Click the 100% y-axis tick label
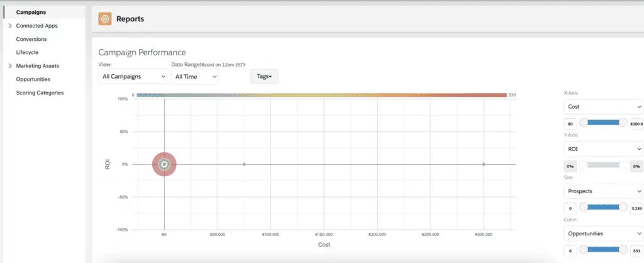The height and width of the screenshot is (263, 644). pos(123,99)
